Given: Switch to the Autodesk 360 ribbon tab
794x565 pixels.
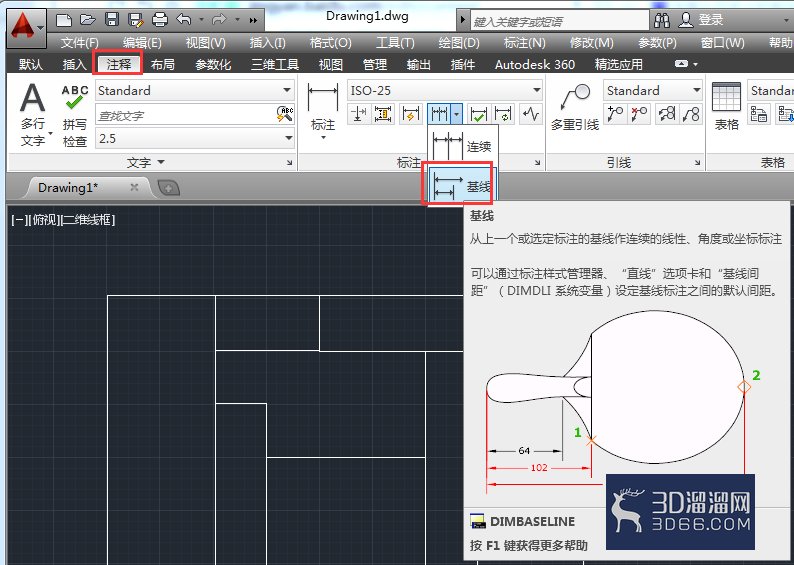Looking at the screenshot, I should (x=535, y=64).
